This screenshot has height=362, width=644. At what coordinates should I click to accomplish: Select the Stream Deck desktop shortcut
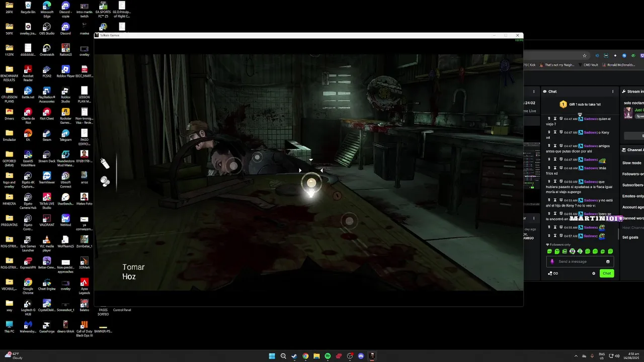click(x=47, y=156)
